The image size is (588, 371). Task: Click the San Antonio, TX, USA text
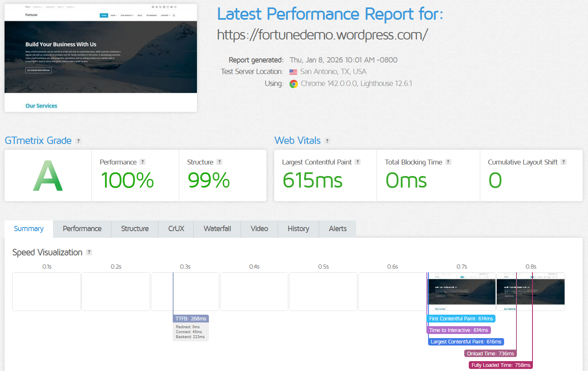[x=333, y=72]
